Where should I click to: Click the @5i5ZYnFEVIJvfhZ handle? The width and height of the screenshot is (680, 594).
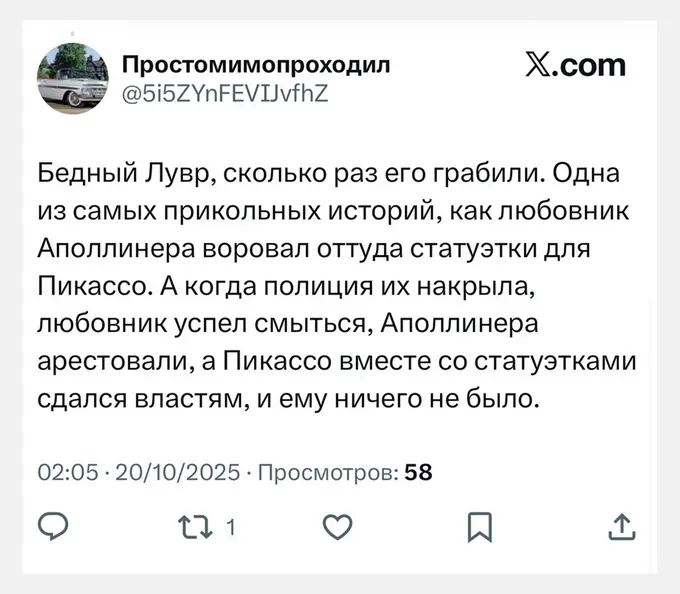tap(224, 94)
